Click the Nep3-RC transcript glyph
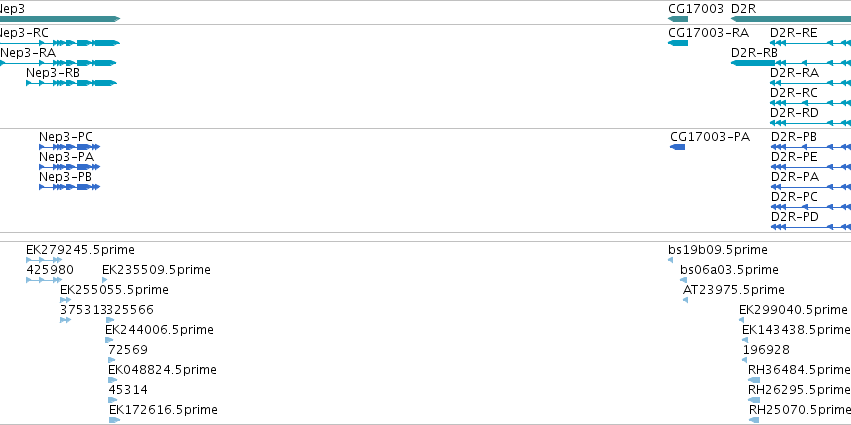This screenshot has width=851, height=425. [60, 43]
